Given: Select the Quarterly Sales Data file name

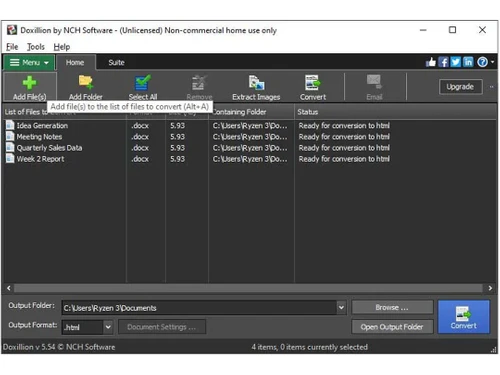Looking at the screenshot, I should coord(49,148).
